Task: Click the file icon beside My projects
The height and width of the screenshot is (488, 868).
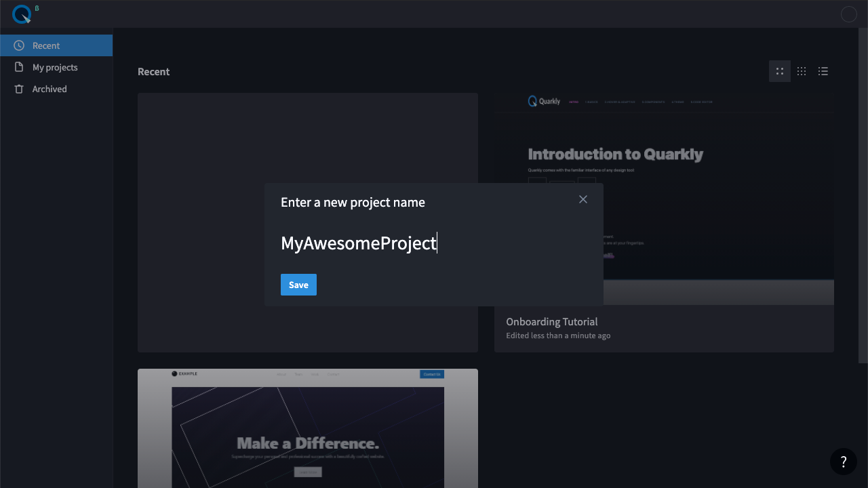Action: [19, 67]
